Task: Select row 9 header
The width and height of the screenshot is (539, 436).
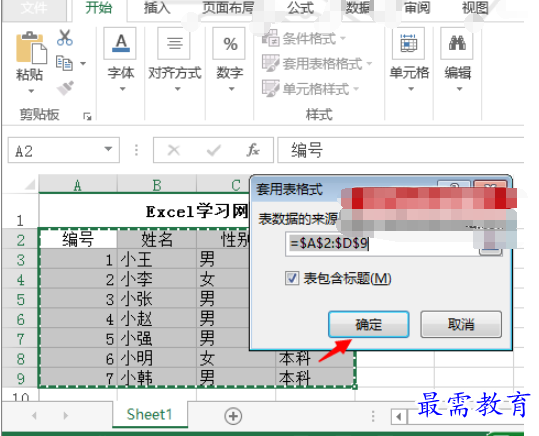Action: [x=21, y=378]
